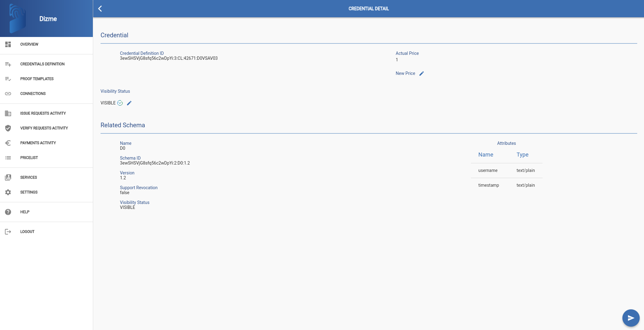Click the blue send floating button
Viewport: 644px width, 330px height.
pos(631,318)
